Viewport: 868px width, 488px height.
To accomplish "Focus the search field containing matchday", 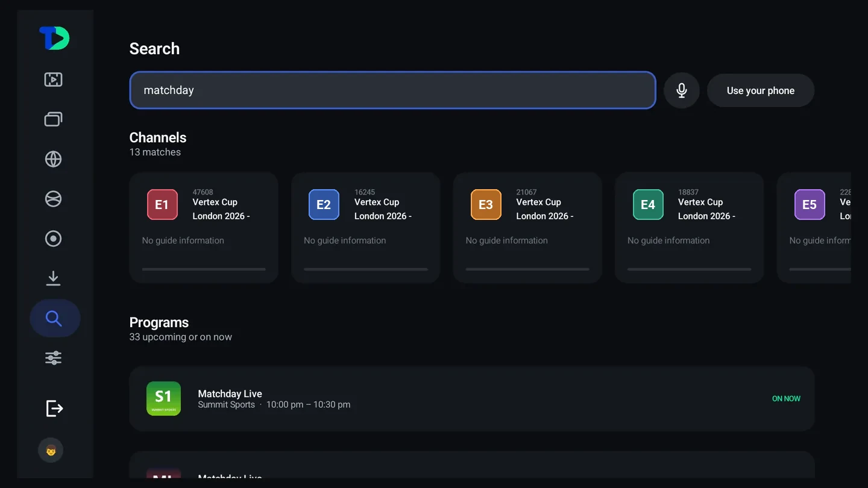I will point(392,90).
